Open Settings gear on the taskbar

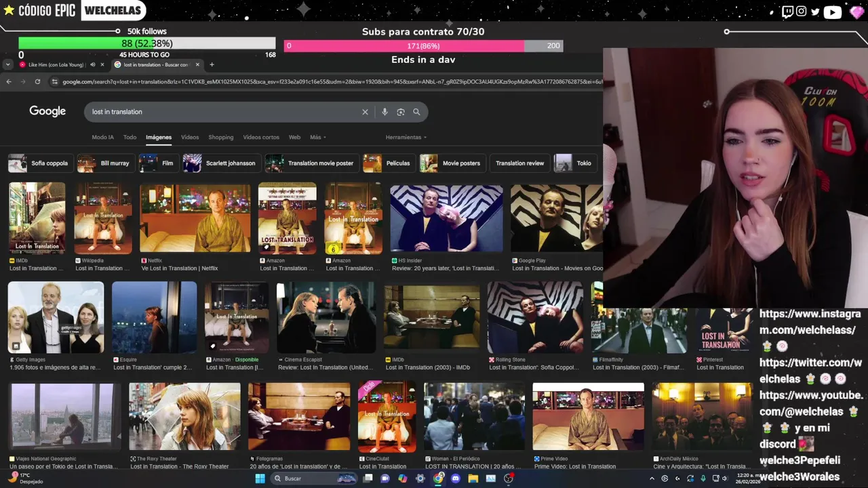pyautogui.click(x=420, y=479)
